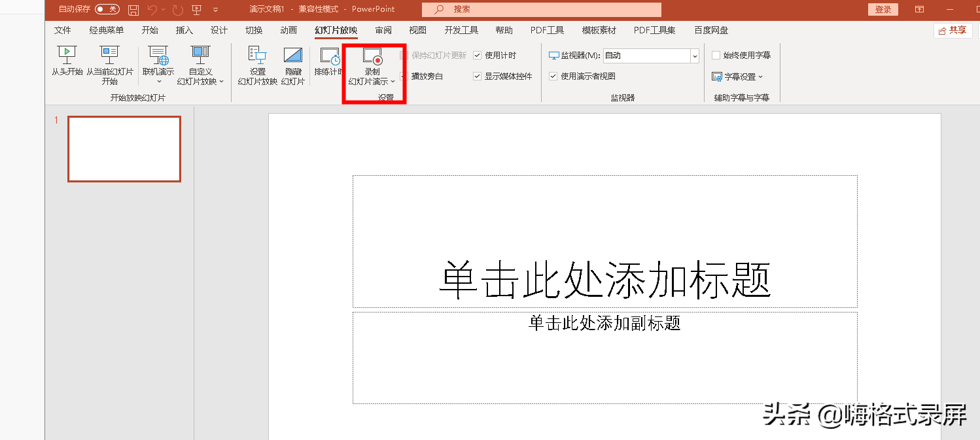Expand the 录制幻灯片演示 dropdown arrow
This screenshot has height=440, width=980.
[x=393, y=82]
